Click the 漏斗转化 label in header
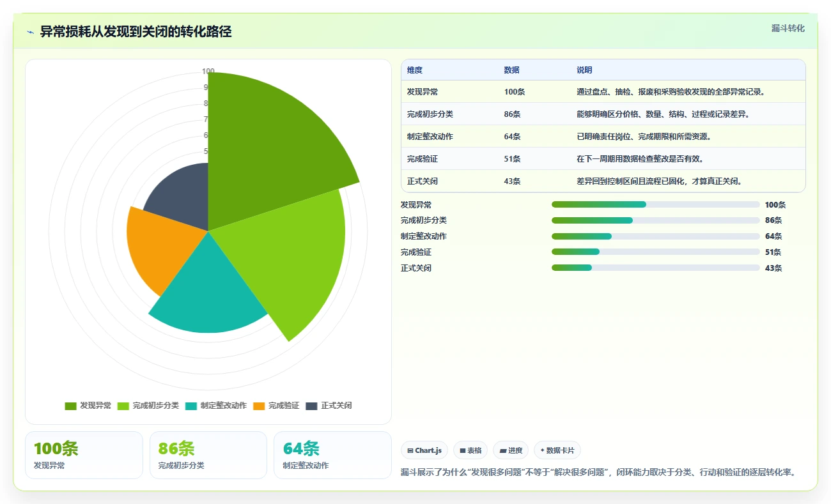The width and height of the screenshot is (831, 504). click(788, 29)
